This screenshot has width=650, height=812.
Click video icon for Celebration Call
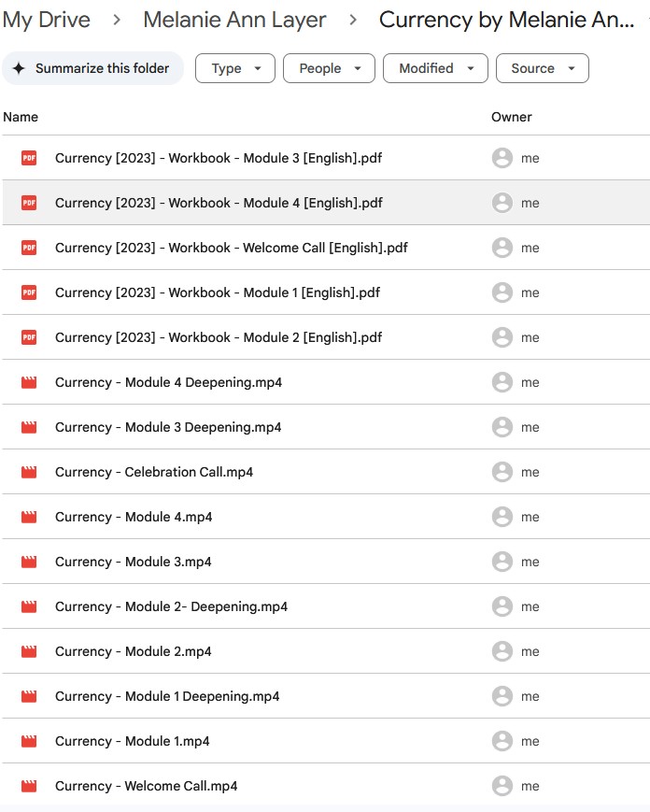29,472
